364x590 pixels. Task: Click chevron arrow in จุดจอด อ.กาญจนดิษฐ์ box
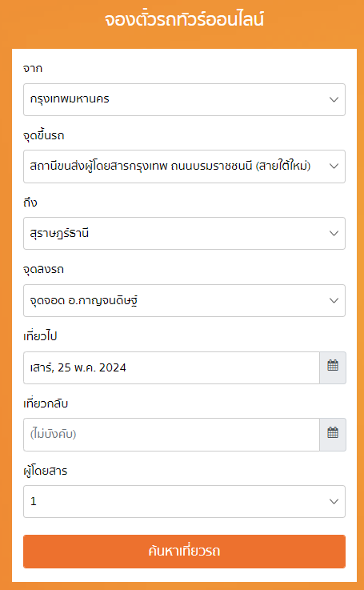point(334,301)
